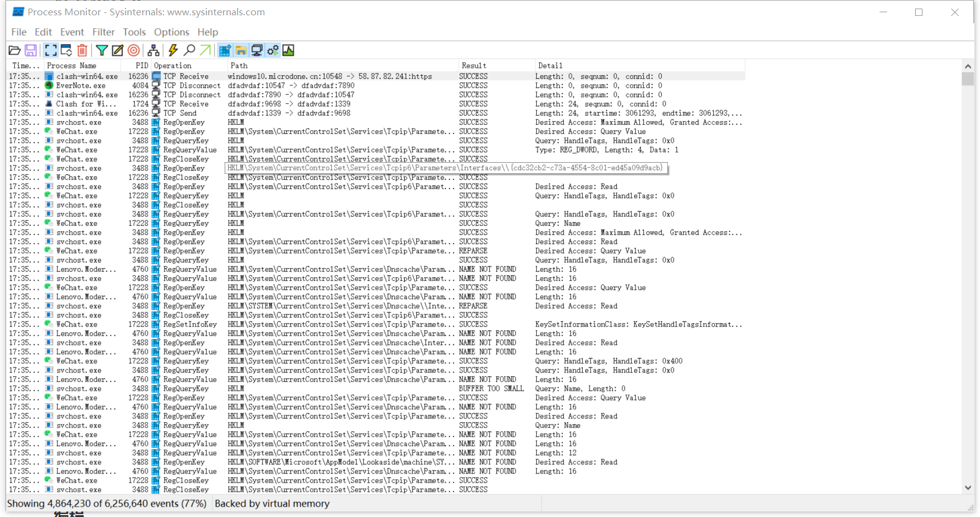Open the Tools menu
This screenshot has width=980, height=517.
tap(135, 32)
